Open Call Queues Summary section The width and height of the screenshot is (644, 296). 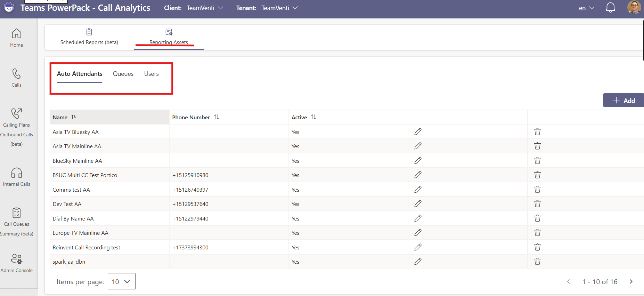pos(16,222)
